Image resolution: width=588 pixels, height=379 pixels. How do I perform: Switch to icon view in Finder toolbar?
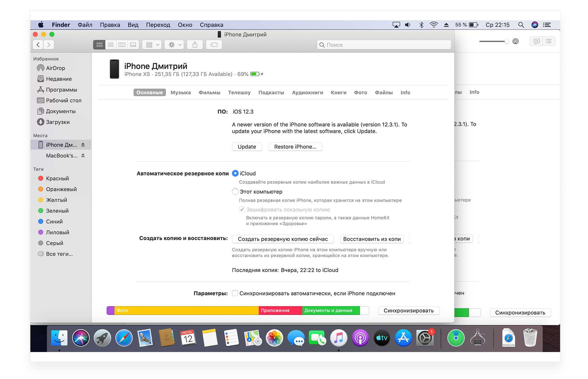pyautogui.click(x=99, y=45)
